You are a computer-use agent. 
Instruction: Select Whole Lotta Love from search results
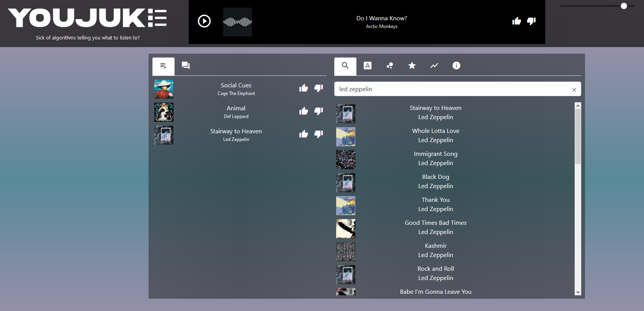pyautogui.click(x=435, y=136)
